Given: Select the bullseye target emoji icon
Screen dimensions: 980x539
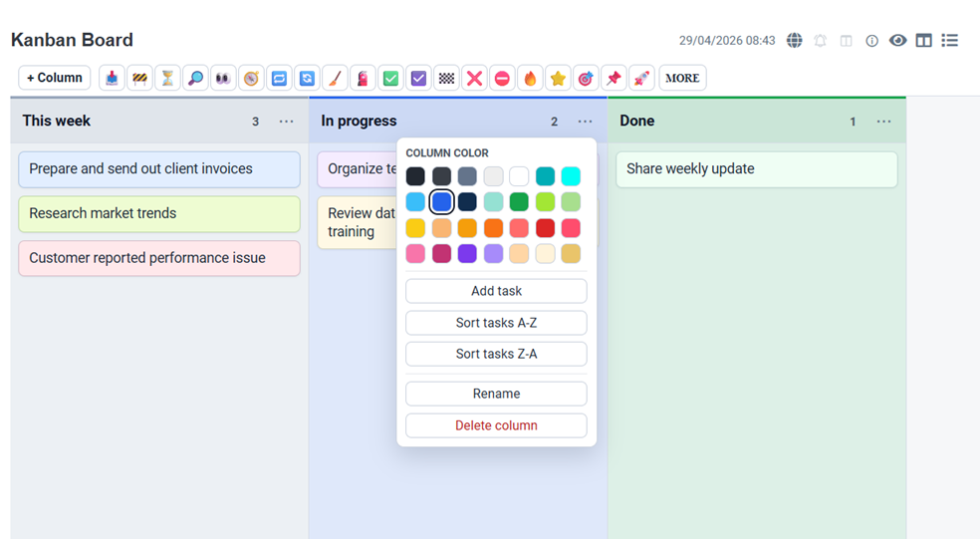Looking at the screenshot, I should point(586,78).
